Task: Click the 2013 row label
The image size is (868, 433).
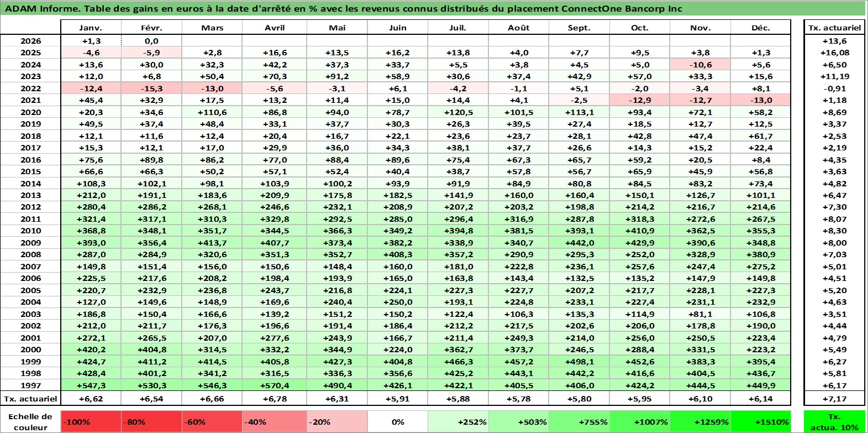Action: coord(30,195)
